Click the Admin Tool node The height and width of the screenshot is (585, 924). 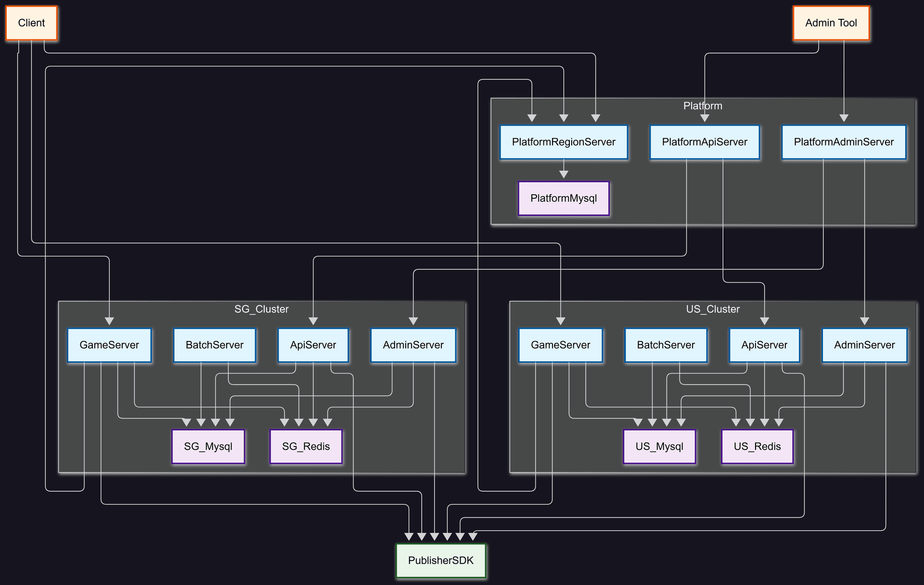pyautogui.click(x=831, y=23)
